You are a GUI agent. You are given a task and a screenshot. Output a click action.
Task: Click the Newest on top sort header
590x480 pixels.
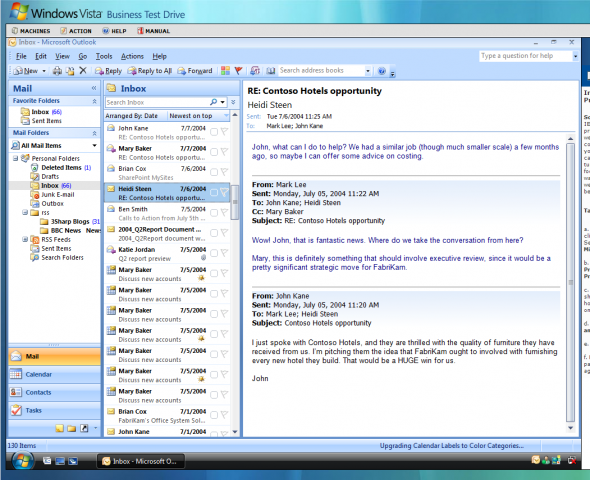[x=198, y=116]
